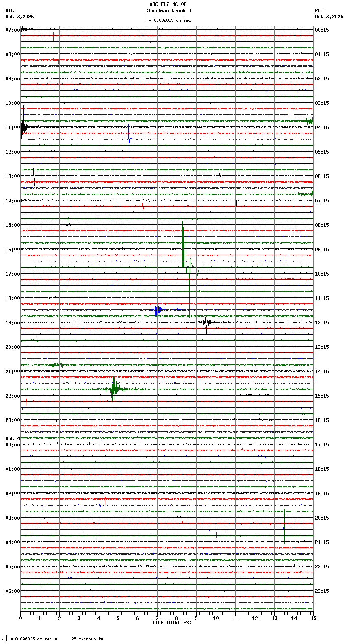
Task: Click the Oct 4 date change label
Action: (13, 439)
